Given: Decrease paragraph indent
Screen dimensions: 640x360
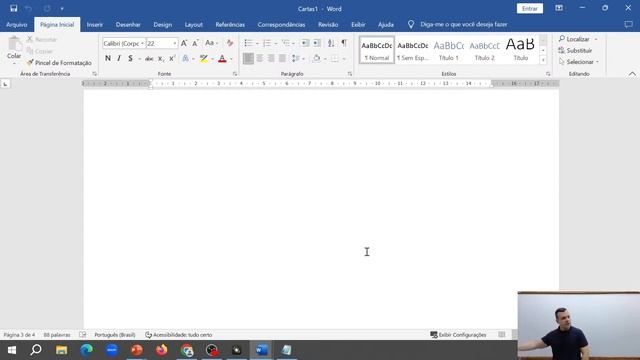Looking at the screenshot, I should [305, 43].
